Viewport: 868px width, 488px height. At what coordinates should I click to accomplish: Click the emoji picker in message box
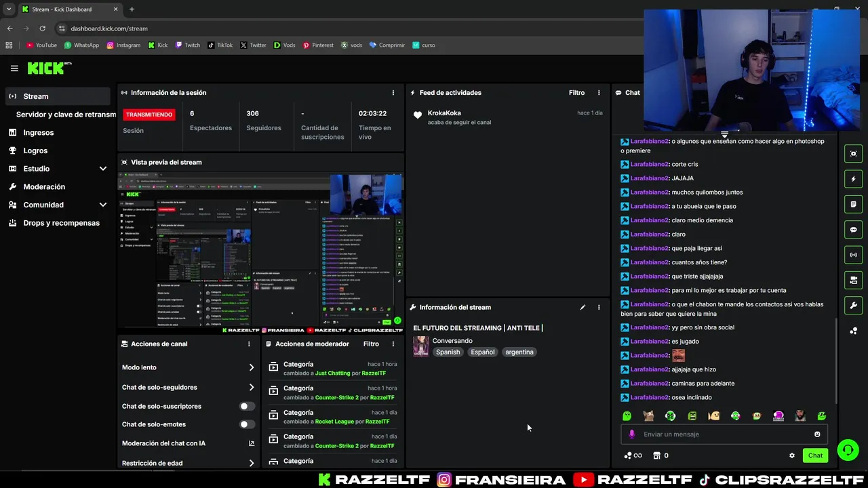coord(817,434)
